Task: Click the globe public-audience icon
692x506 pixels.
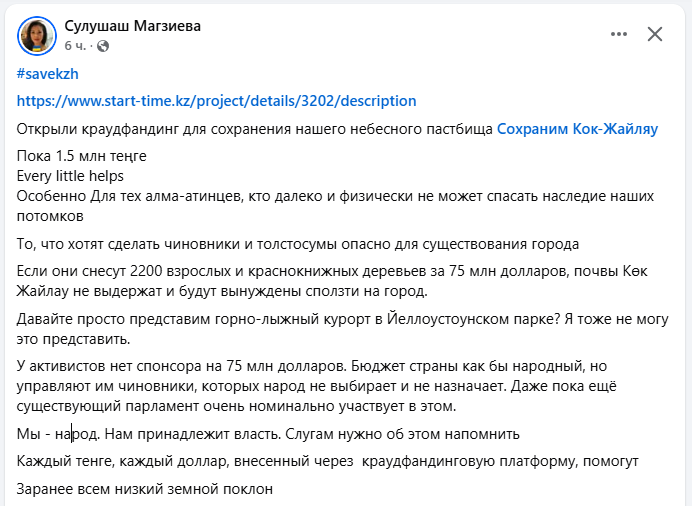Action: [103, 46]
